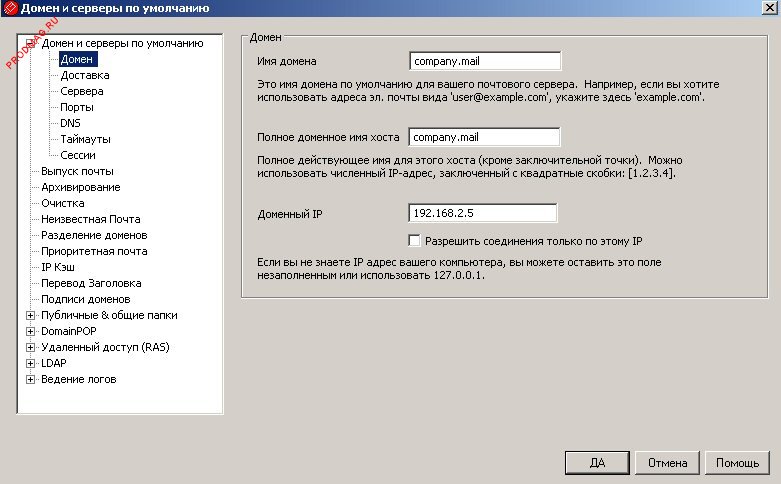Enable 'Разрешить соединения только по этому IP' checkbox
This screenshot has height=484, width=781.
[415, 241]
